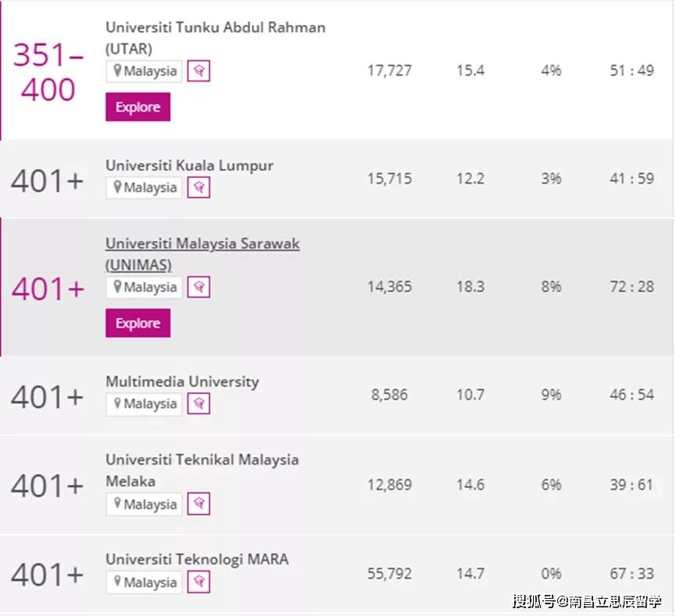
Task: Click graduation cap icon for Universiti Teknologi MARA
Action: pyautogui.click(x=199, y=582)
